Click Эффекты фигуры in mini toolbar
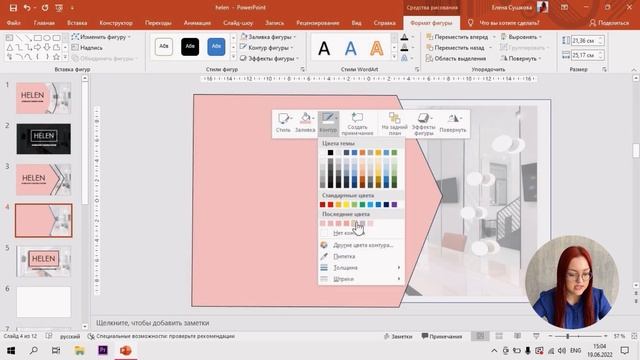This screenshot has height=360, width=640. [423, 124]
